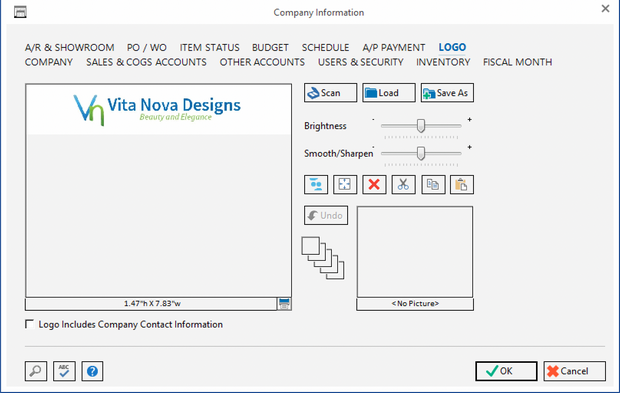Click the fit-to-frame icon
The height and width of the screenshot is (393, 620).
[x=345, y=185]
